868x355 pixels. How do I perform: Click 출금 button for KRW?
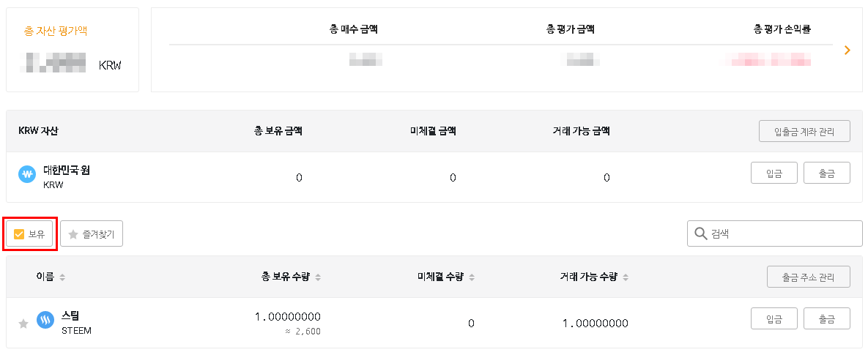point(826,173)
